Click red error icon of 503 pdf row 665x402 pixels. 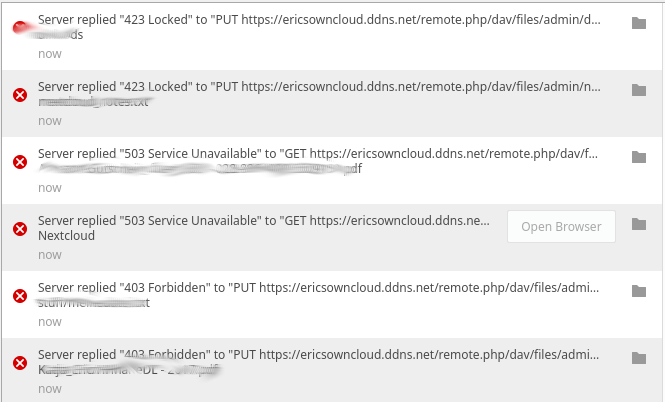20,162
